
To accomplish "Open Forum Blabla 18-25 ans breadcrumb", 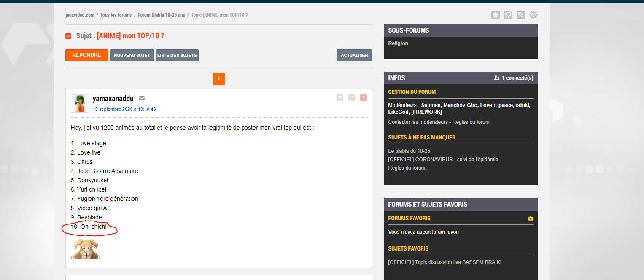I will click(161, 15).
